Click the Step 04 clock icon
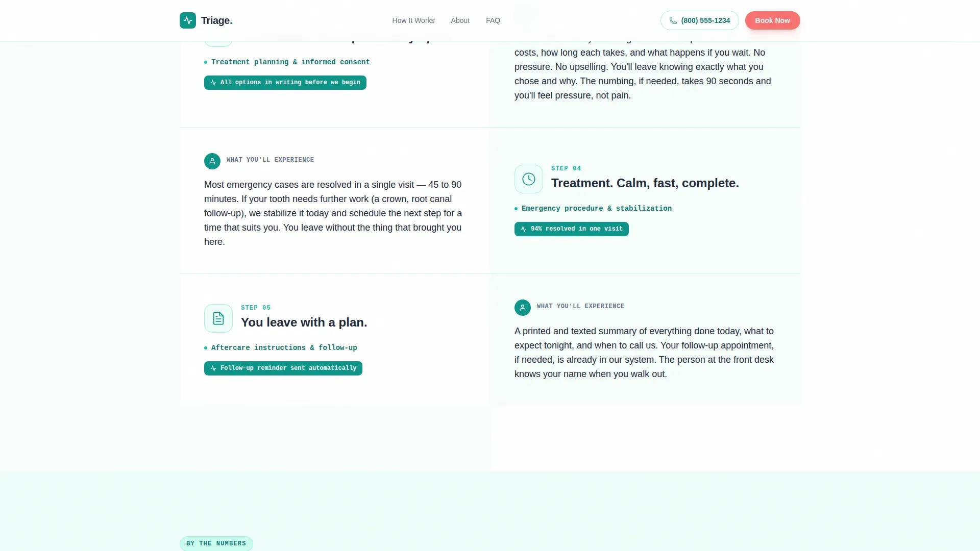 (529, 179)
